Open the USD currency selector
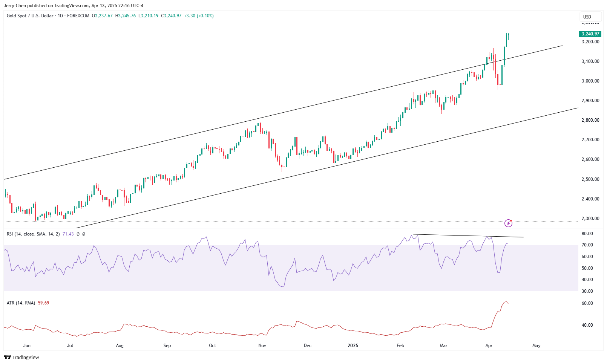 (587, 17)
